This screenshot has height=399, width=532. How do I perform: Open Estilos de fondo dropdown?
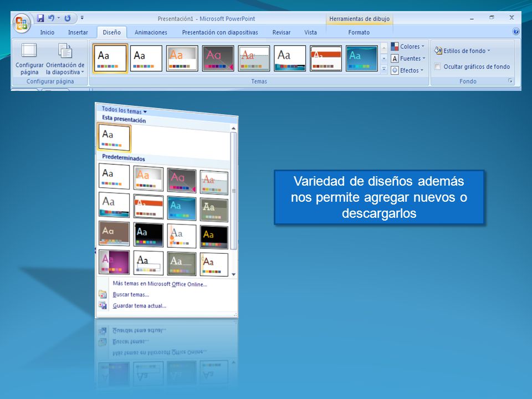tap(462, 51)
